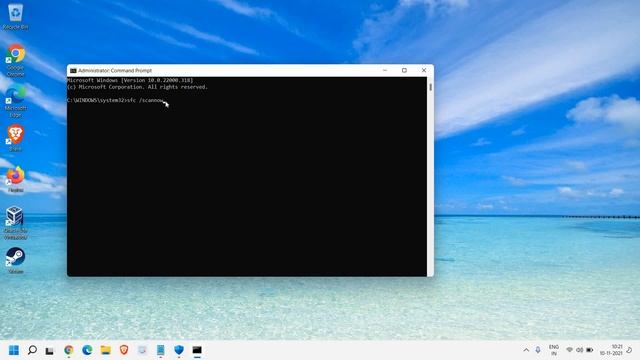The width and height of the screenshot is (640, 360).
Task: Switch to Command Prompt taskbar icon
Action: pyautogui.click(x=197, y=350)
